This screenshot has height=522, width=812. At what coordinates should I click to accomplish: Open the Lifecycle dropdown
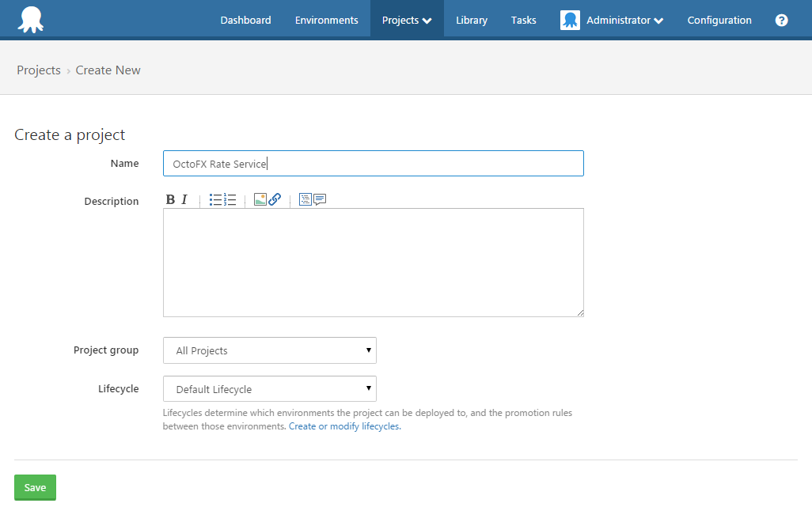(269, 388)
